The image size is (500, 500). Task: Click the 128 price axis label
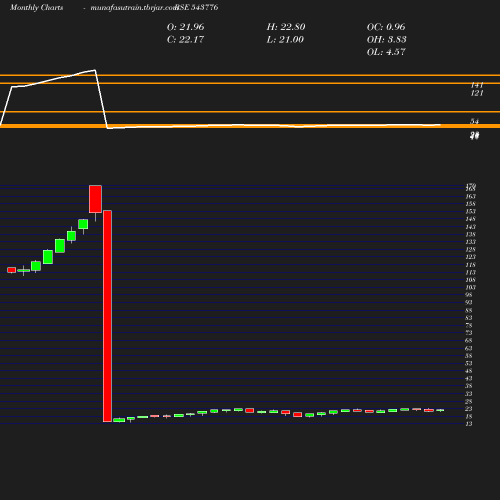471,249
